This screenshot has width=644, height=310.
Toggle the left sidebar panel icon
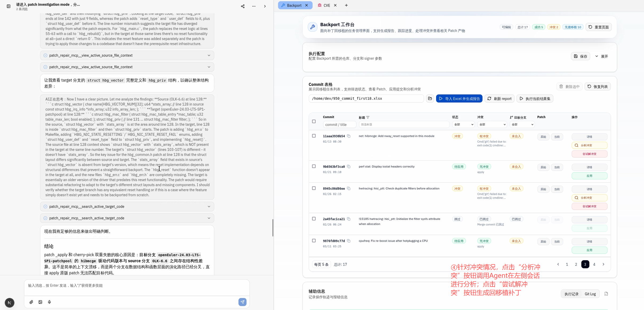point(9,6)
